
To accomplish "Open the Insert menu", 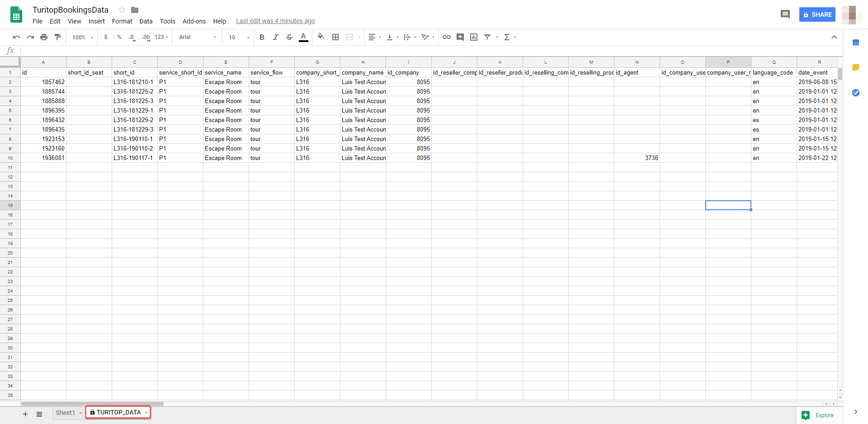I will coord(97,21).
